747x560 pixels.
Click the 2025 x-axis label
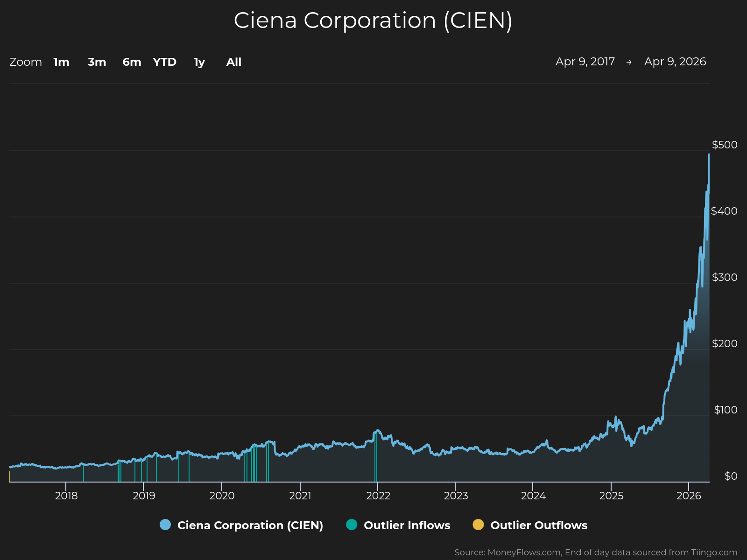click(612, 496)
